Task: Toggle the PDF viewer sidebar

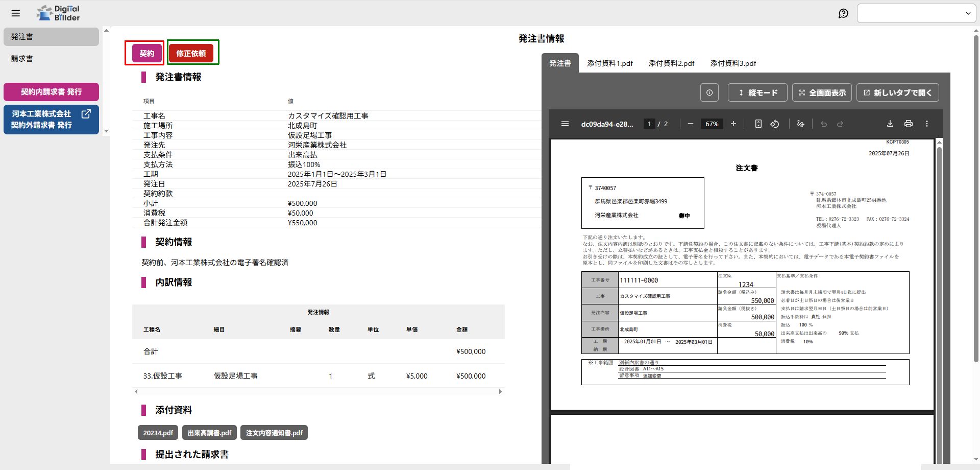Action: coord(565,124)
